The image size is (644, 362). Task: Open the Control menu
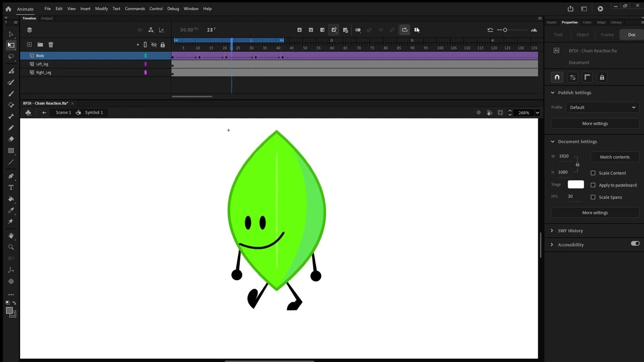coord(156,9)
